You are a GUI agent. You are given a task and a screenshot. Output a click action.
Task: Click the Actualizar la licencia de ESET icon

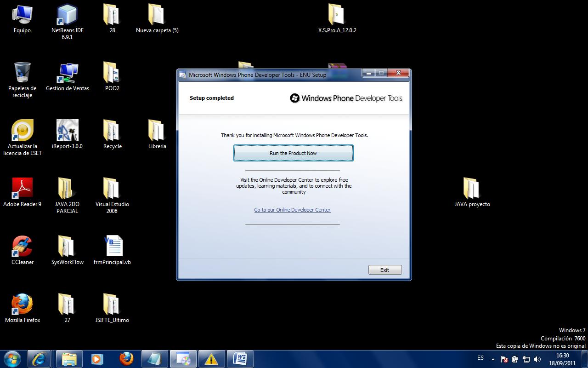(x=22, y=131)
